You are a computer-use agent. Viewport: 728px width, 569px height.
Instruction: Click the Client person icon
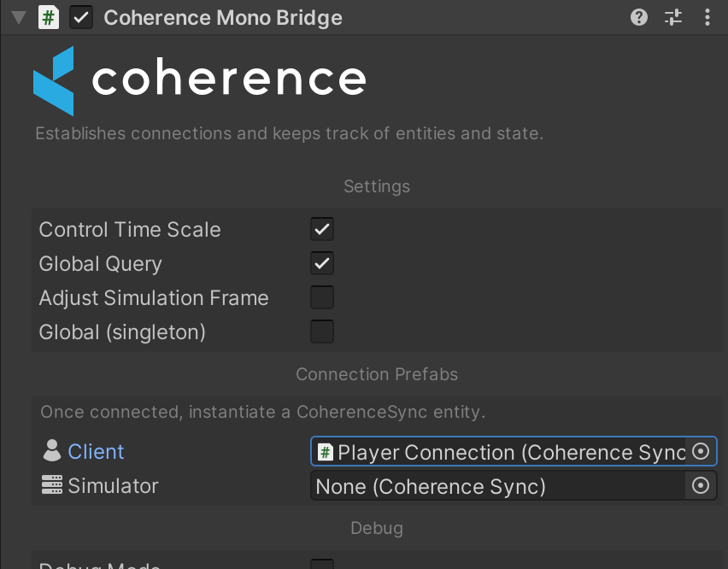(x=52, y=451)
